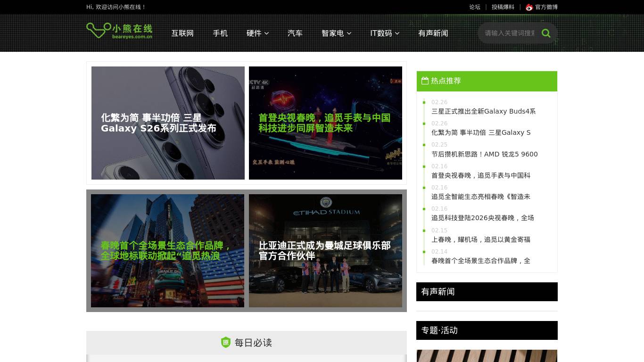
Task: Click the 专题·活动 wooden image thumbnail
Action: 487,356
